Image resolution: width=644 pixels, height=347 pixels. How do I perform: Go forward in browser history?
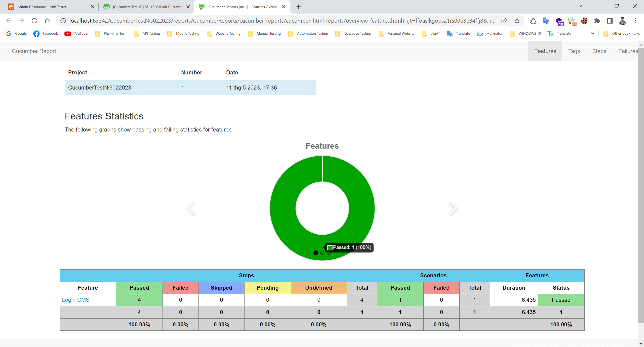point(22,21)
